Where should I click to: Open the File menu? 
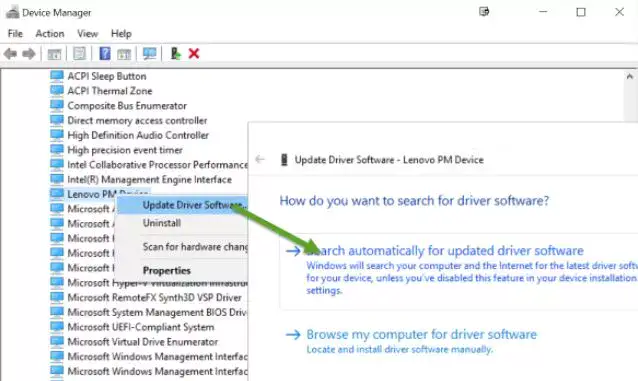(x=15, y=33)
